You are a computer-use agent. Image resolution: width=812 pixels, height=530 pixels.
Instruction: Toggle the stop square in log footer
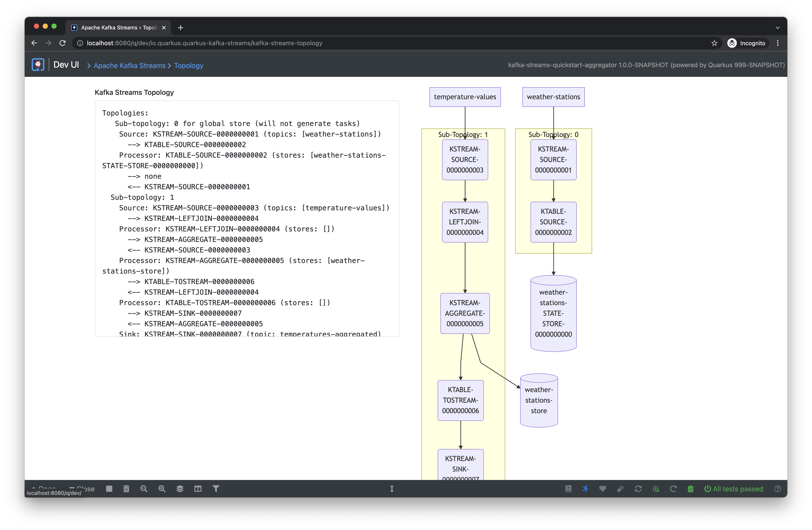[x=109, y=489]
